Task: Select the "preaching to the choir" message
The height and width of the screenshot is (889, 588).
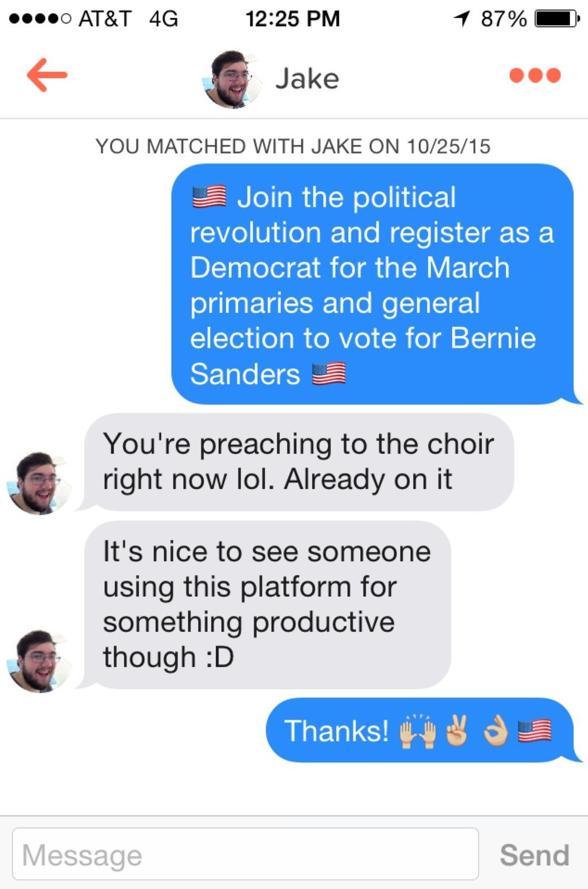Action: [298, 462]
